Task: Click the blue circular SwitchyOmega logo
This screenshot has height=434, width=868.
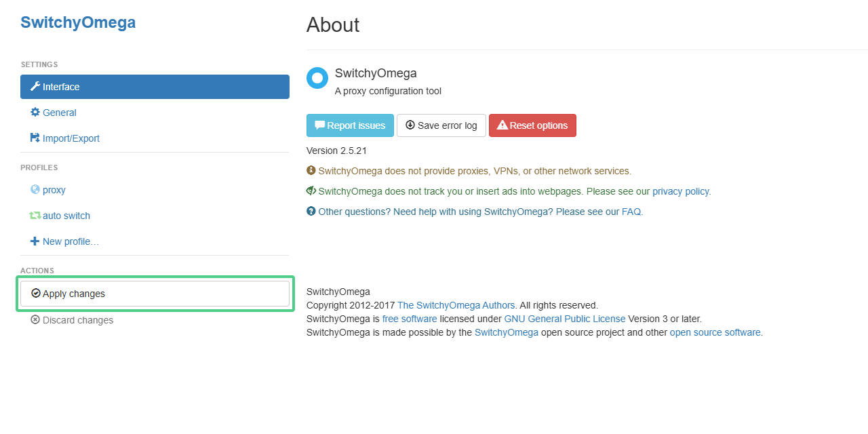Action: 317,78
